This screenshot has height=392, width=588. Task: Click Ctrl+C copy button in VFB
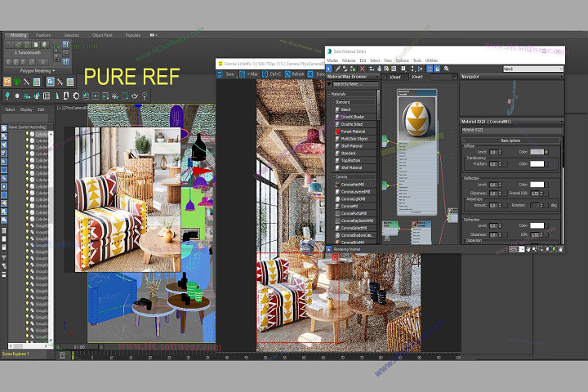coord(271,74)
